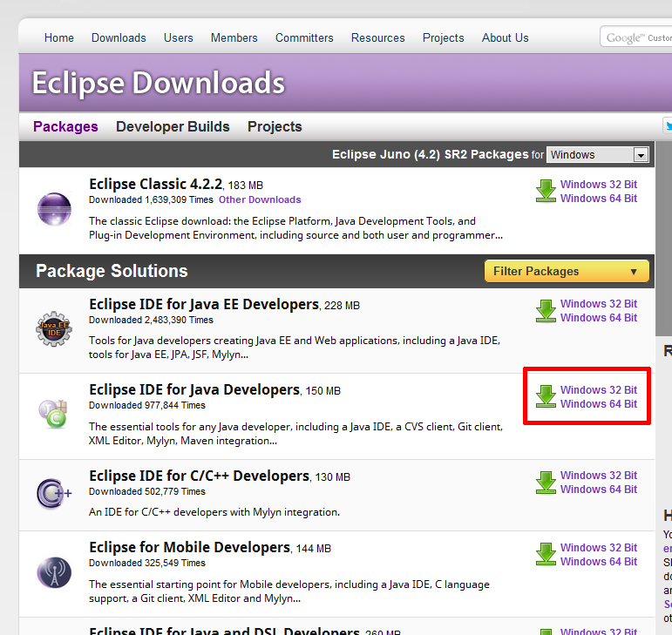672x635 pixels.
Task: Click 'Downloaded 977,844 Times' text
Action: pos(147,405)
